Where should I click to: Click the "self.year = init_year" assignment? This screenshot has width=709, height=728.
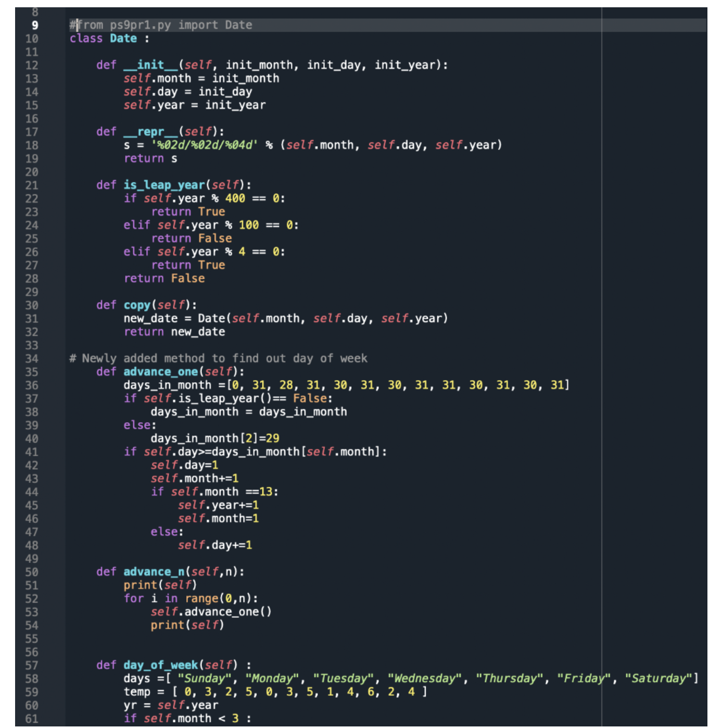point(195,105)
